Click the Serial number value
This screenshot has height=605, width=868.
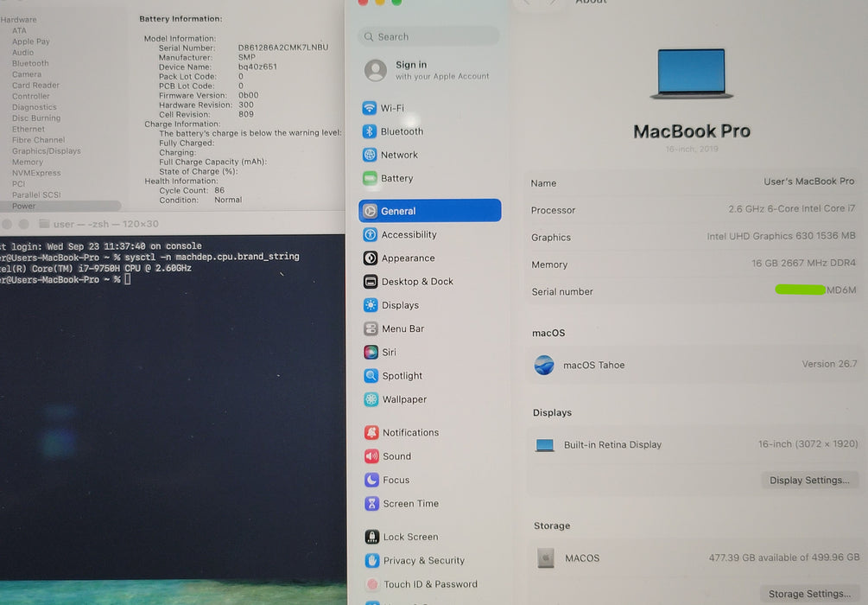coord(815,290)
